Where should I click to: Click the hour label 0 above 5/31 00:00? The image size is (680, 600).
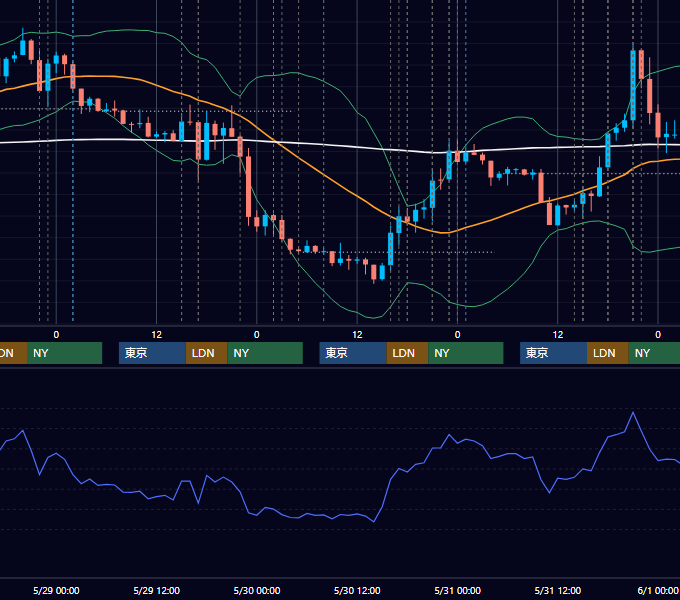tap(457, 335)
